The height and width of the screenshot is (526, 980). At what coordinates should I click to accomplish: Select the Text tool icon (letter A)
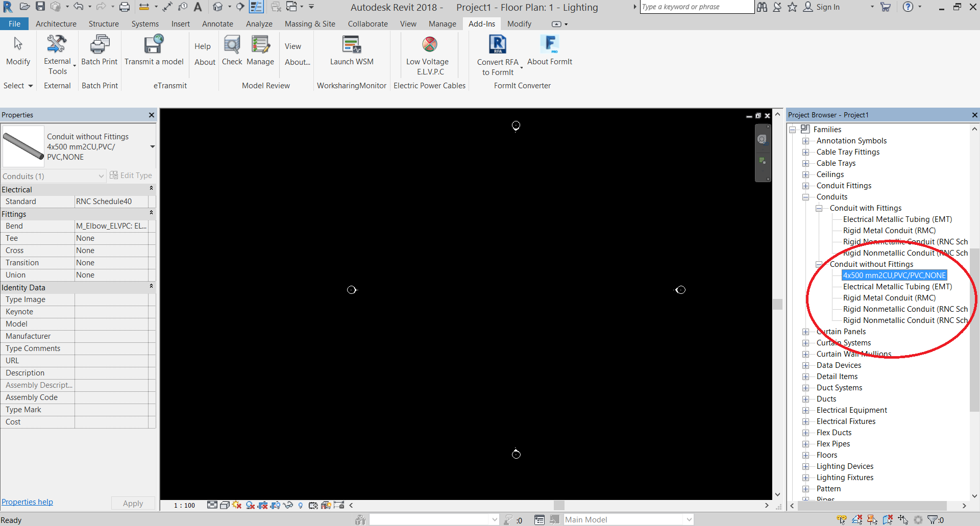(198, 7)
